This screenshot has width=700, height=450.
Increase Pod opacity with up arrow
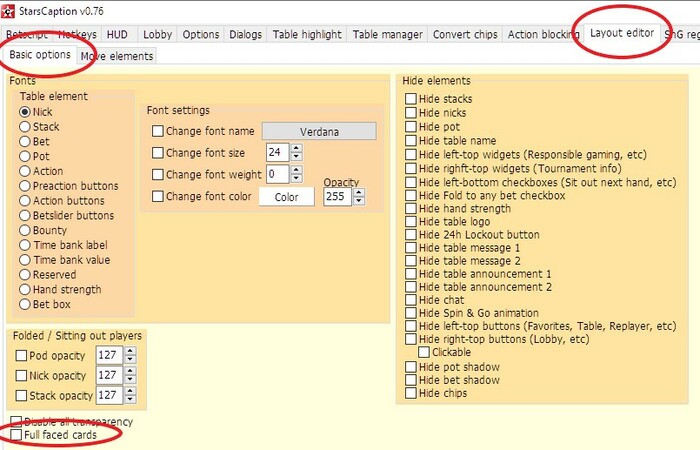(130, 351)
